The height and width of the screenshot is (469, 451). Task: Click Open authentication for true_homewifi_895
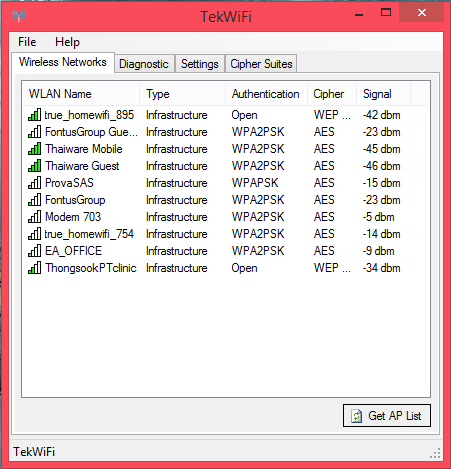[x=244, y=115]
